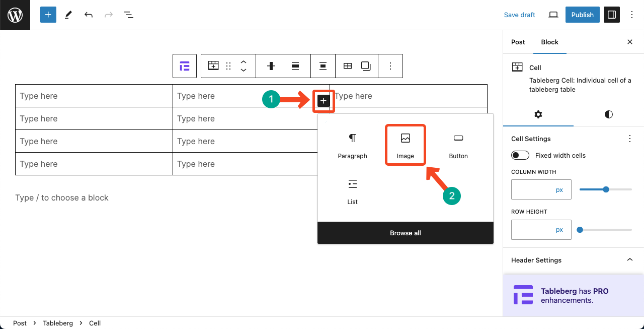
Task: Open Cell Settings three-dot options
Action: (x=629, y=139)
